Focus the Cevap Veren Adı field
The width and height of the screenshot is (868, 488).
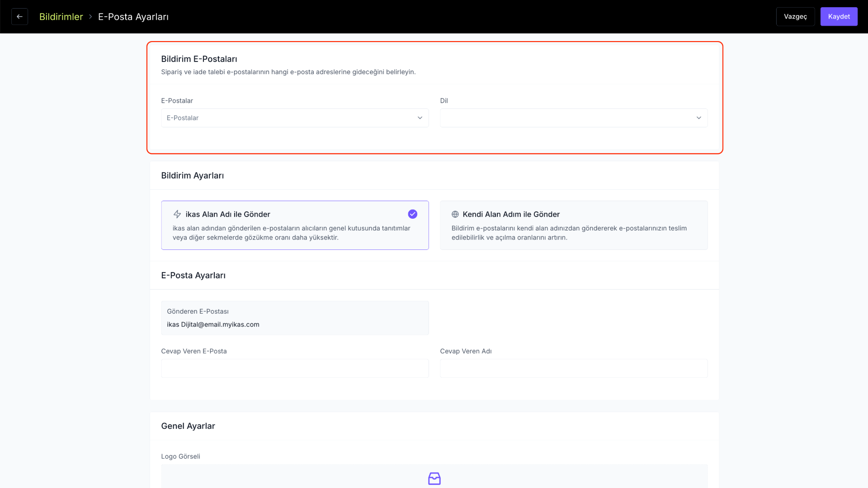pos(574,368)
